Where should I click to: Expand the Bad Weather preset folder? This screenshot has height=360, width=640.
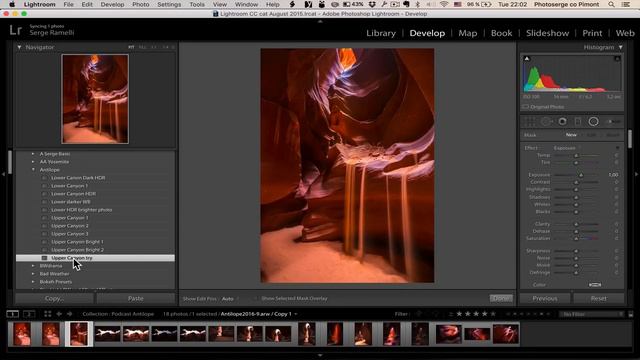pyautogui.click(x=33, y=273)
